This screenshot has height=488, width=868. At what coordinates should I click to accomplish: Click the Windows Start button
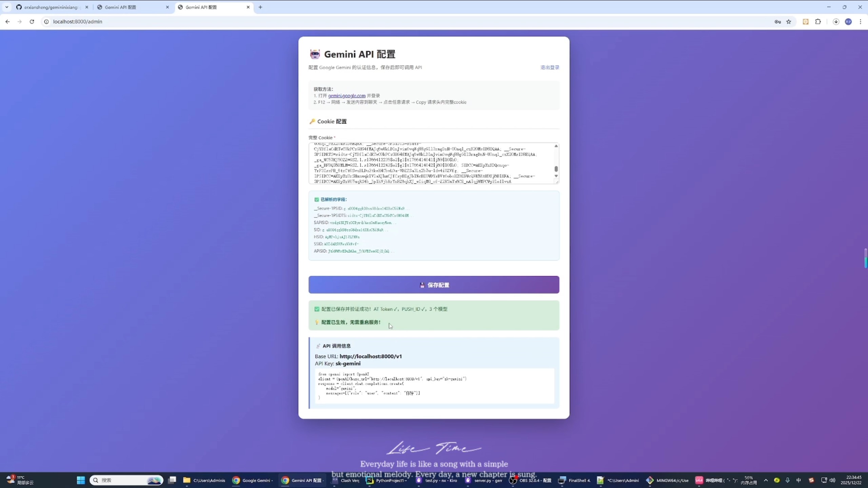[x=81, y=480]
